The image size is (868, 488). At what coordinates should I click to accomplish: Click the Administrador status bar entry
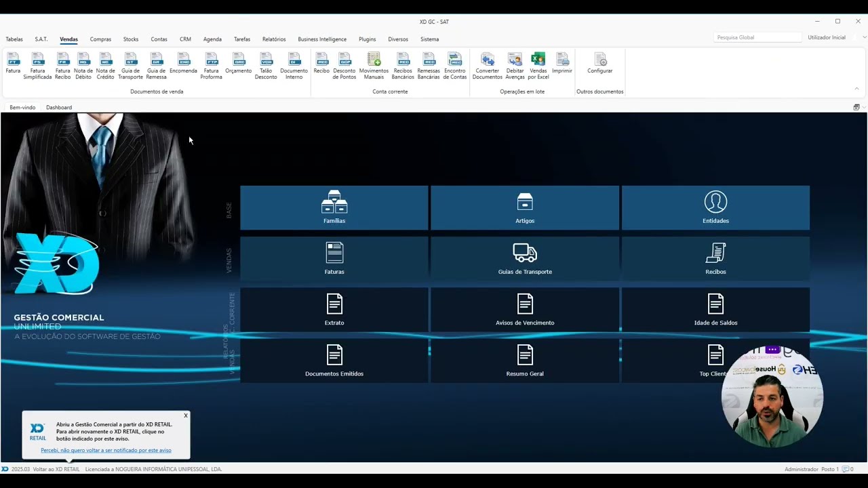(x=802, y=469)
